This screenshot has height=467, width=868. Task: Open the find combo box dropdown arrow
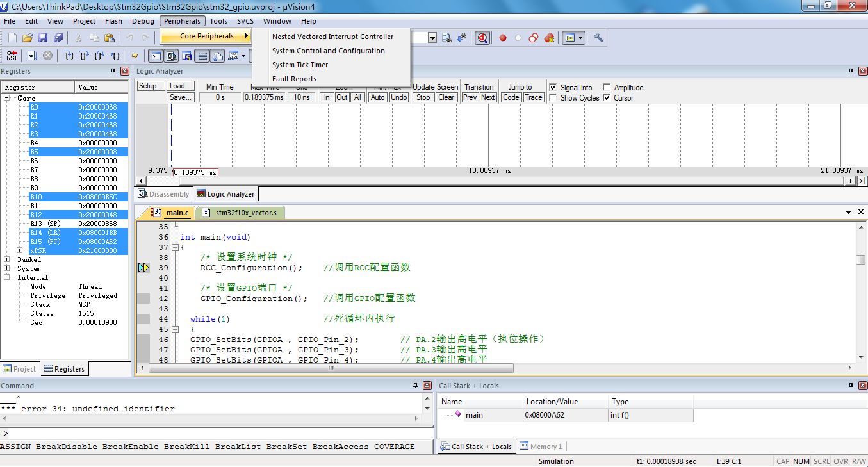point(432,38)
